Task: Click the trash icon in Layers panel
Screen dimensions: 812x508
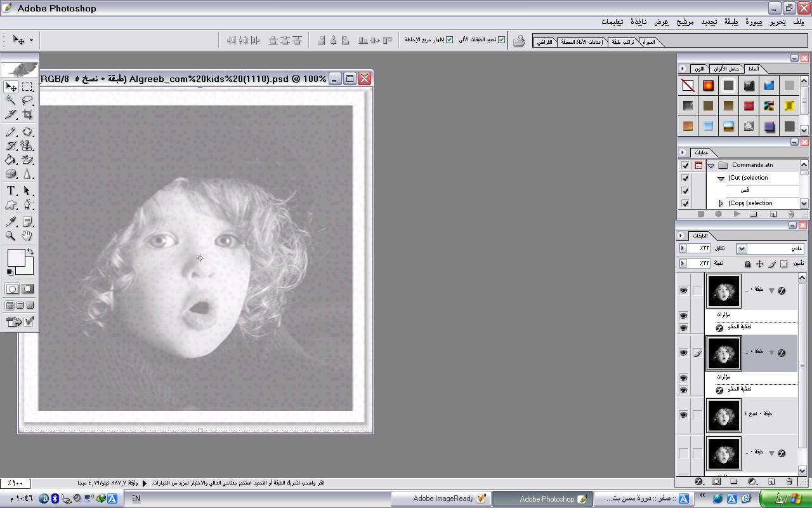Action: pos(789,482)
